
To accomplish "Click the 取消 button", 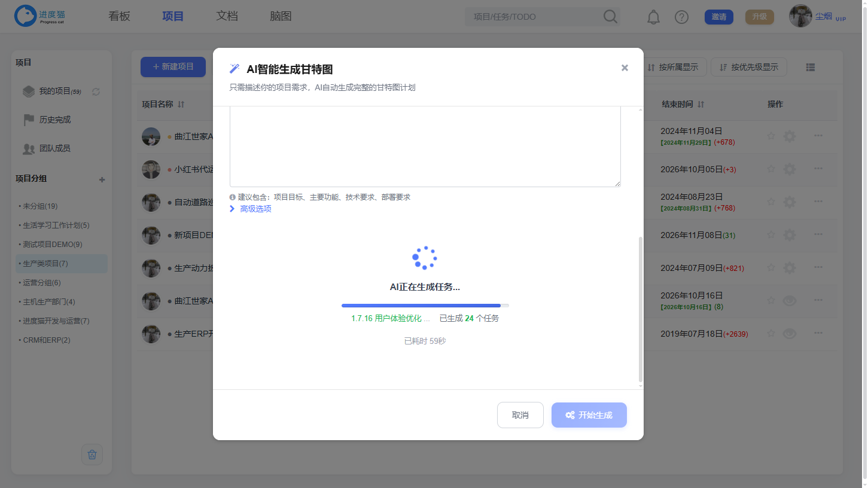I will (520, 415).
